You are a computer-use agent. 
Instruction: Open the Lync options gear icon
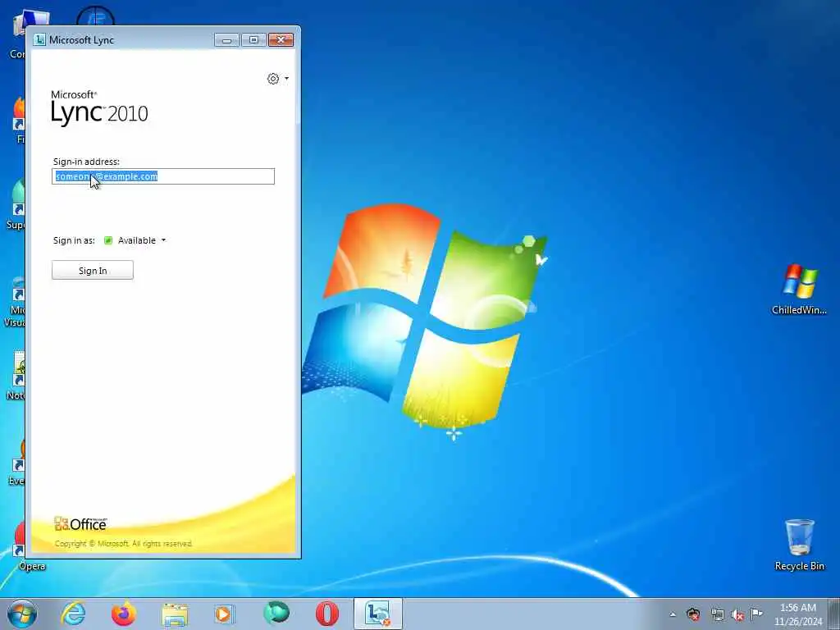[x=273, y=79]
